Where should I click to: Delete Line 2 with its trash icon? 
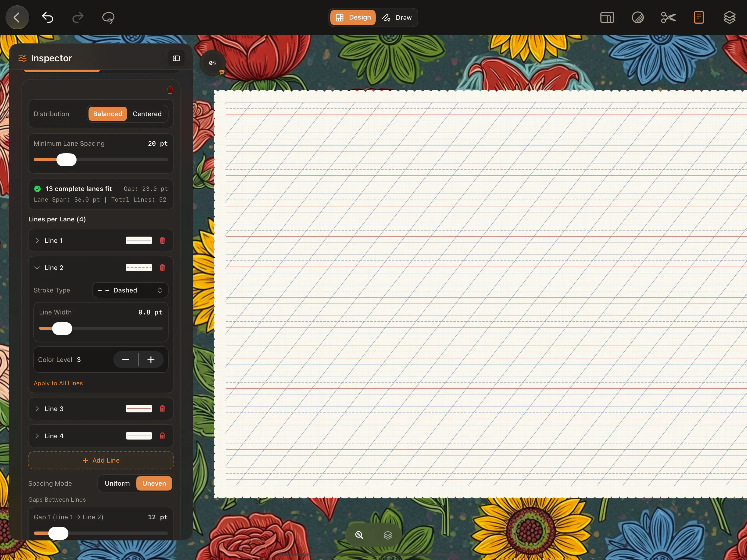(x=162, y=268)
